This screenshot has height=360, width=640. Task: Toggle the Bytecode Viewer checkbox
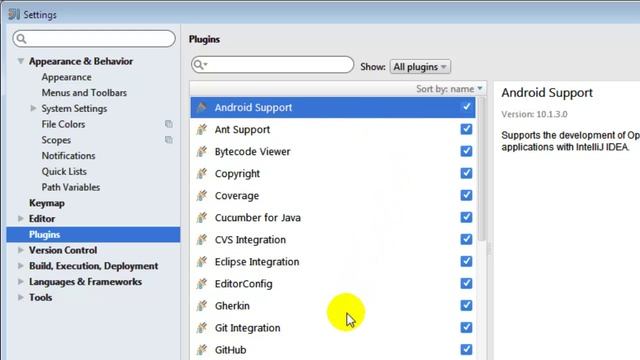click(x=466, y=151)
